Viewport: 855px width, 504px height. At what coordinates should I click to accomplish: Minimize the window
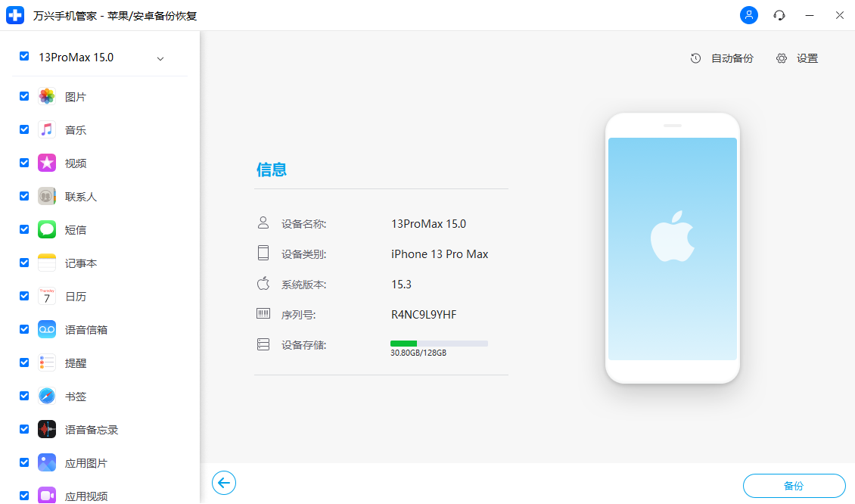click(x=809, y=15)
